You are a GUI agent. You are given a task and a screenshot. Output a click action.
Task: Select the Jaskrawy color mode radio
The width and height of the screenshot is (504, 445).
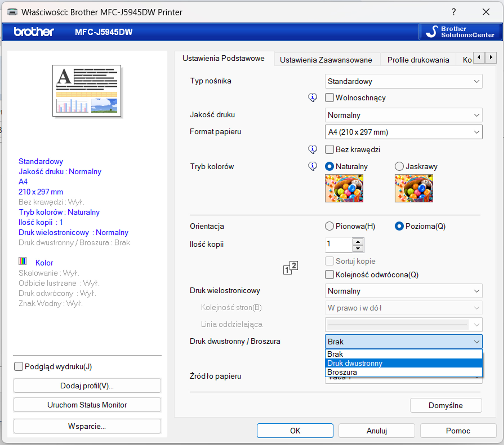pyautogui.click(x=399, y=166)
